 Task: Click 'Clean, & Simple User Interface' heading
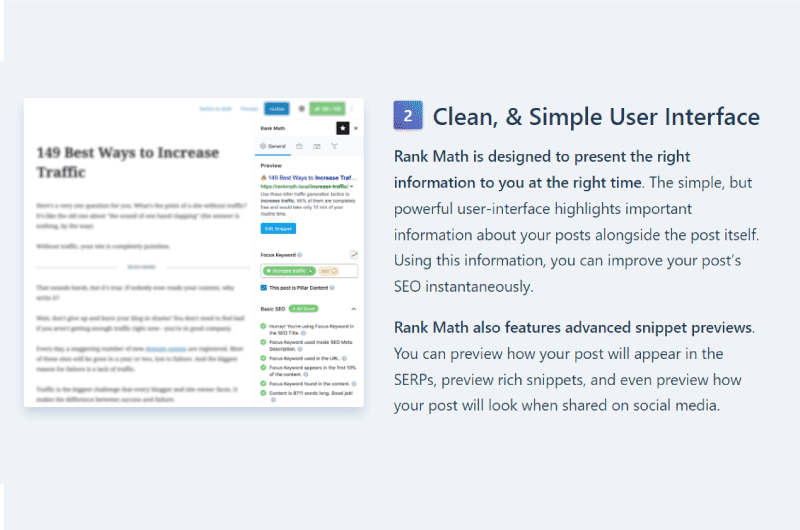[596, 117]
